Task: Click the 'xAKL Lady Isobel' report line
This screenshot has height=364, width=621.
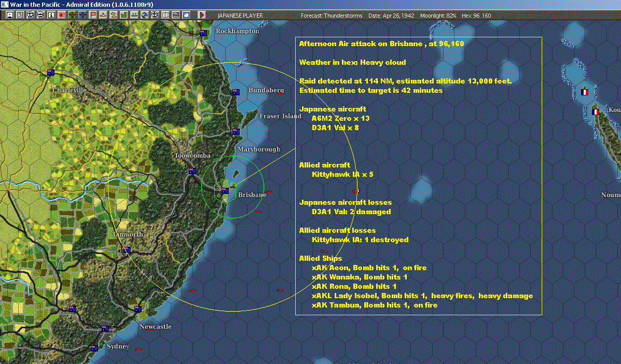Action: (x=422, y=296)
